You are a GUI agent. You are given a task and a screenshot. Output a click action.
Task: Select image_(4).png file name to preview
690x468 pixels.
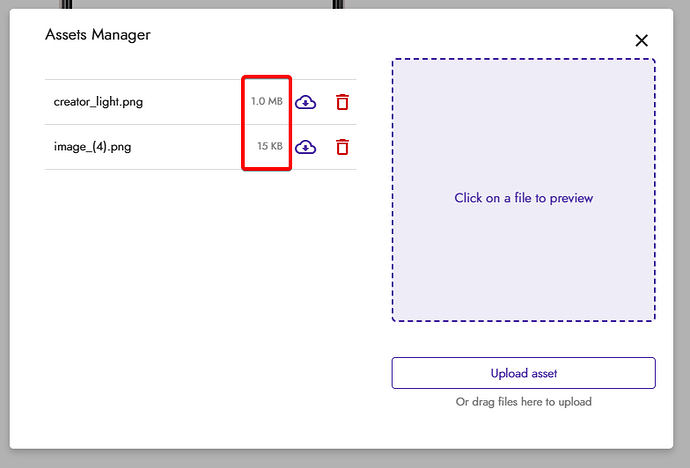(92, 146)
